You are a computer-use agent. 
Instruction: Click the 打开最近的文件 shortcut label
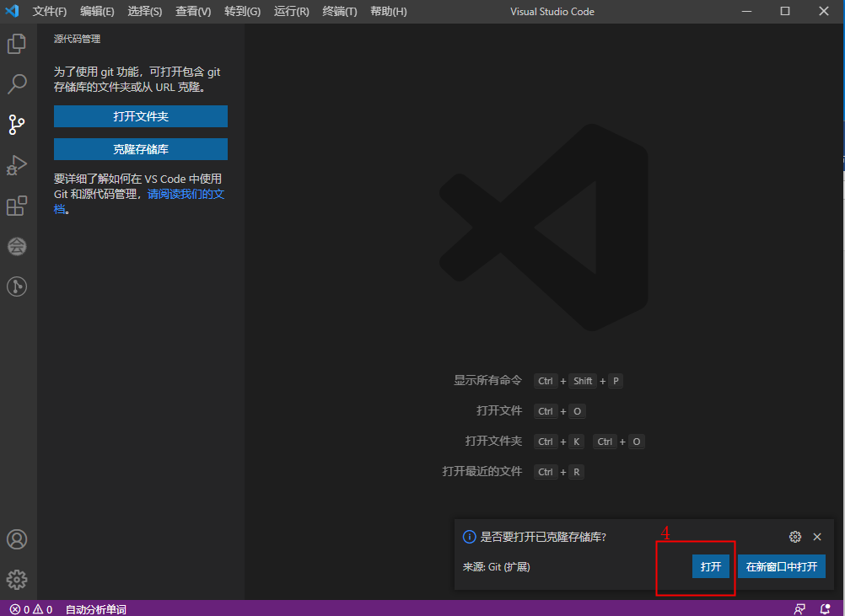tap(482, 472)
